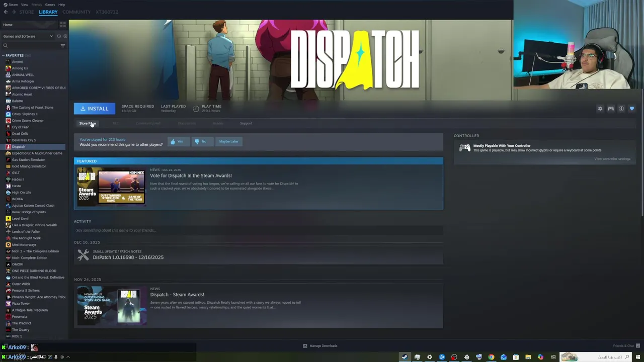Click the patch notes wrench icon

[x=84, y=255]
